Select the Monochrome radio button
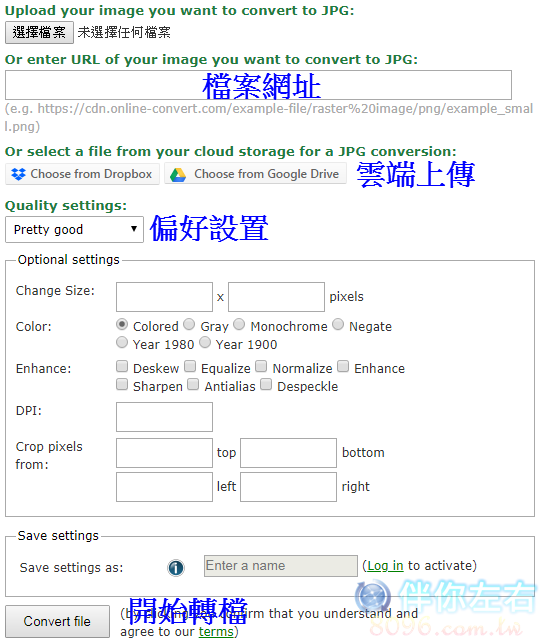540x643 pixels. pyautogui.click(x=239, y=324)
